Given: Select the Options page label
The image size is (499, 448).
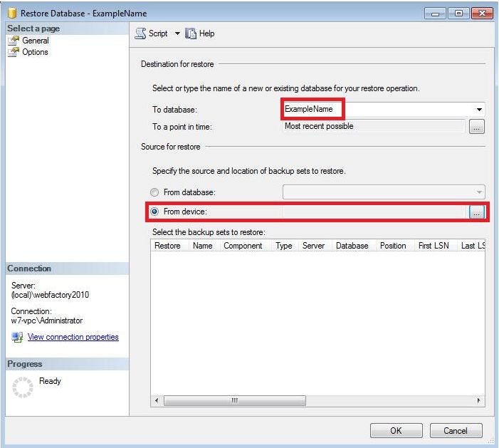Looking at the screenshot, I should coord(35,52).
